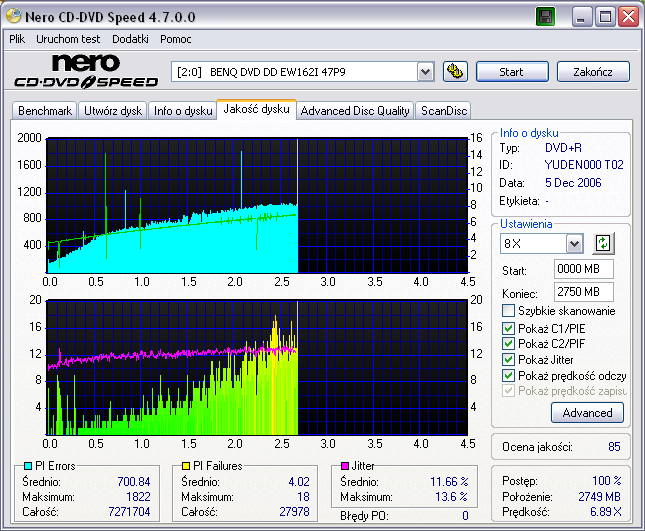Enable the Szybkie skanowanie checkbox
The height and width of the screenshot is (531, 645).
(508, 311)
